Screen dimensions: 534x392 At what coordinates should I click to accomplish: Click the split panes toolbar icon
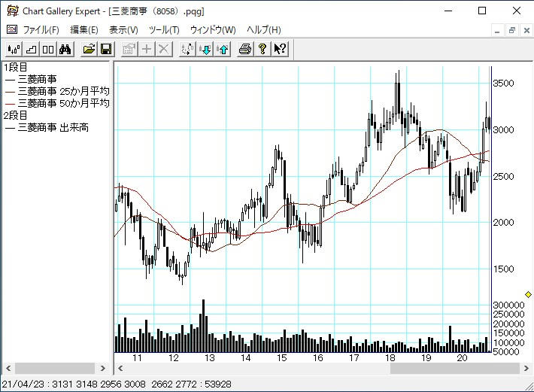click(47, 50)
